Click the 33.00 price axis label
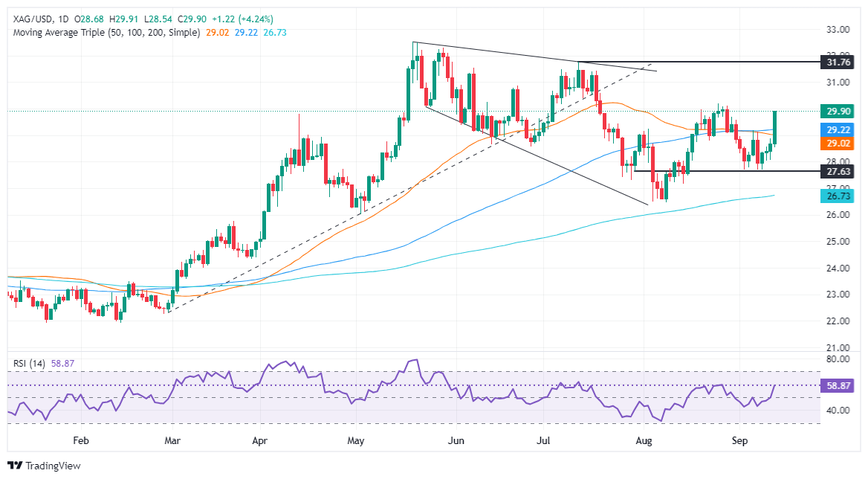The height and width of the screenshot is (479, 868). click(x=838, y=29)
